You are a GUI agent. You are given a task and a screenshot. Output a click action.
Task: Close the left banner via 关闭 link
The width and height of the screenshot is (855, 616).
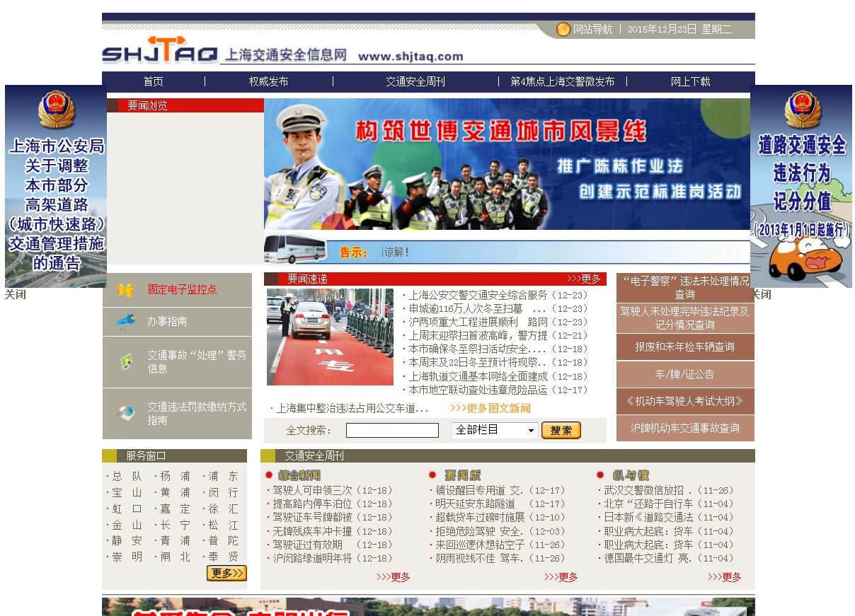coord(16,294)
